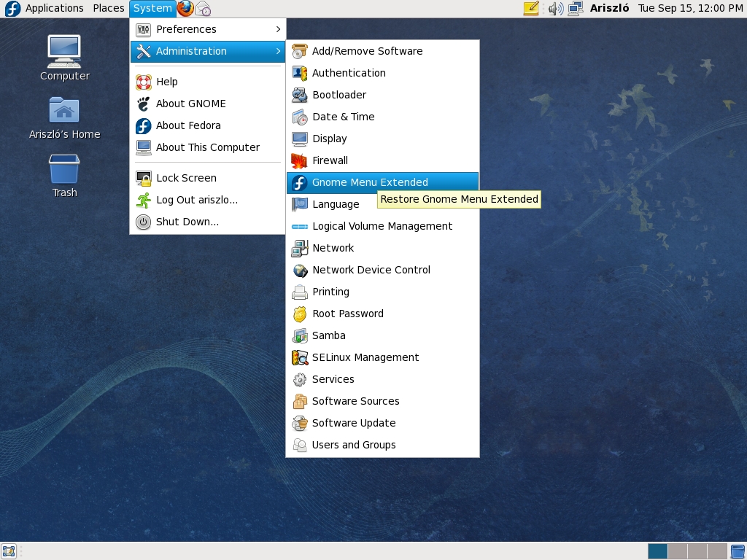Open About This Computer

208,147
